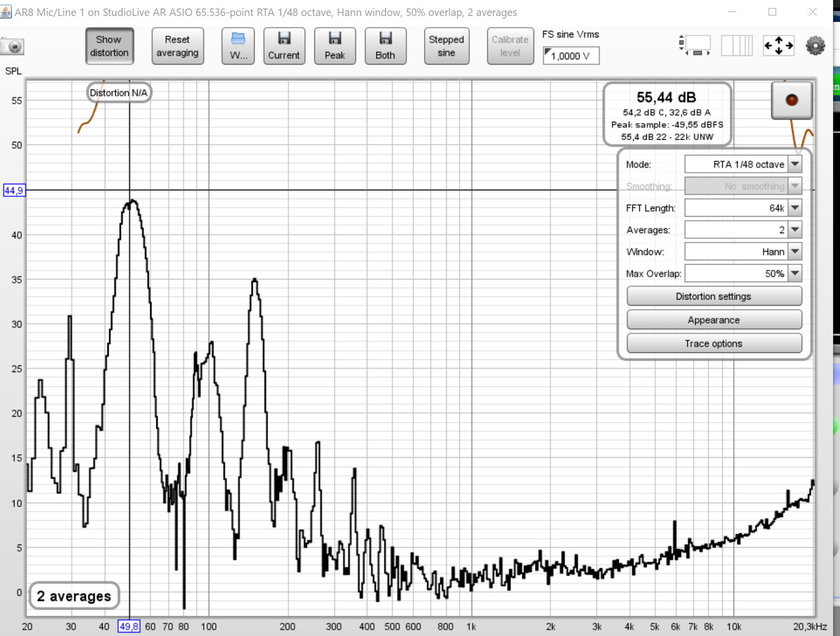Click the 2 averages indicator
The image size is (840, 636).
click(x=74, y=596)
